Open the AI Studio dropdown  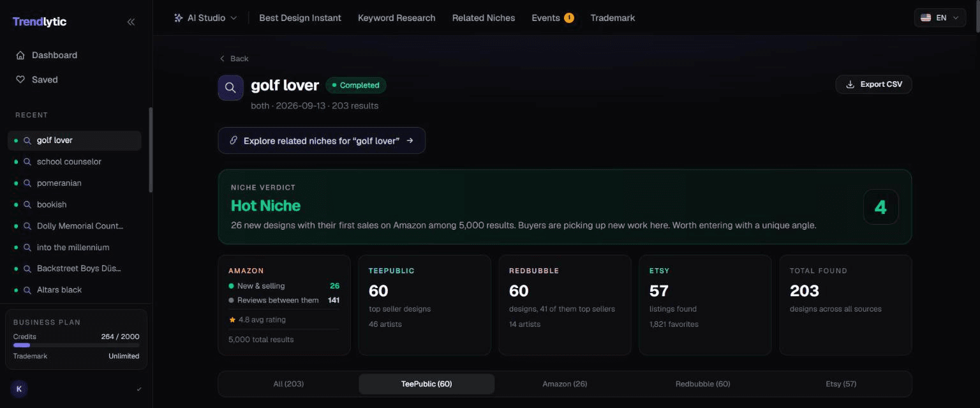(x=205, y=18)
